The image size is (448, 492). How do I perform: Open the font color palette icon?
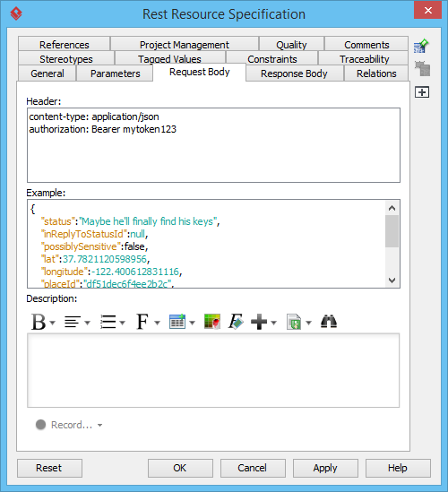(x=212, y=322)
